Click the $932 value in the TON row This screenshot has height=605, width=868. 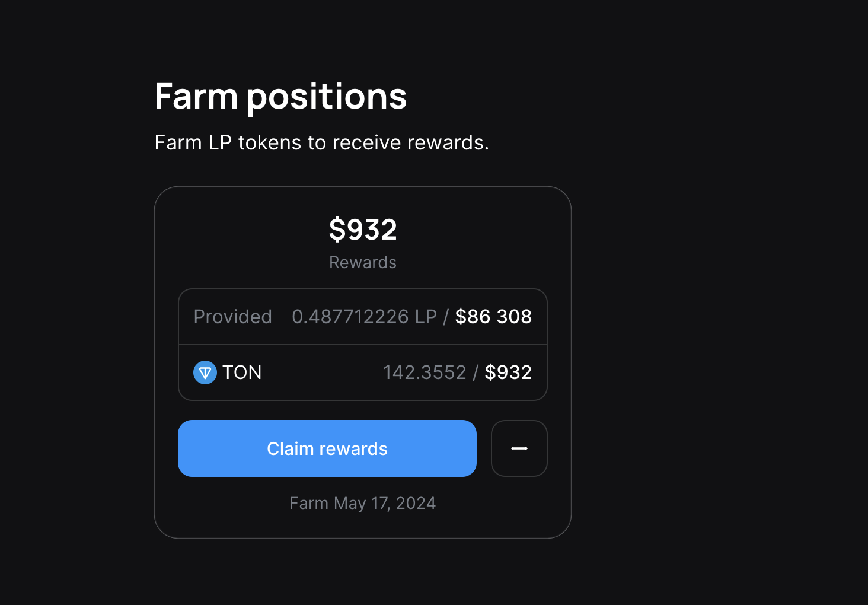pos(508,372)
